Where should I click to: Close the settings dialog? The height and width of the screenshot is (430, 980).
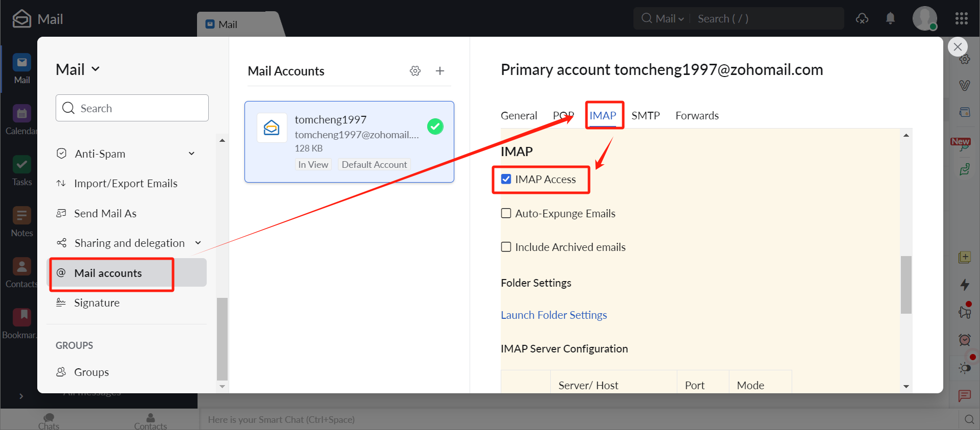(958, 47)
